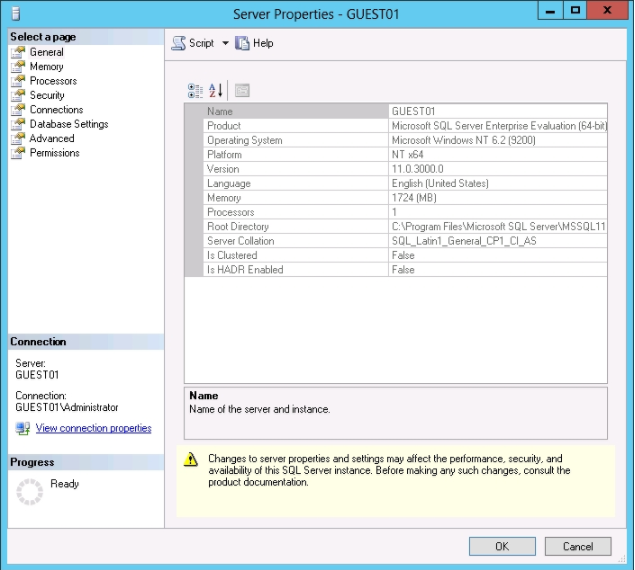Select the Is HADR Enabled property label
The image size is (635, 570).
coord(245,270)
